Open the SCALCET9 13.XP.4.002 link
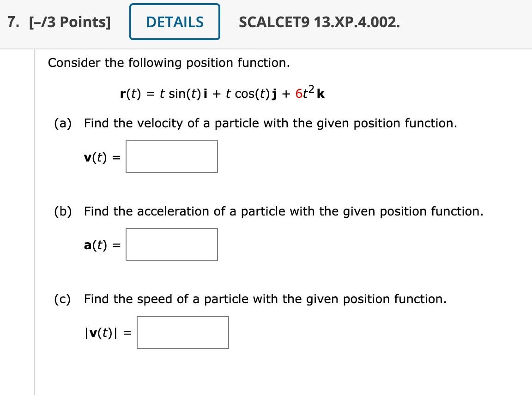 [x=319, y=21]
